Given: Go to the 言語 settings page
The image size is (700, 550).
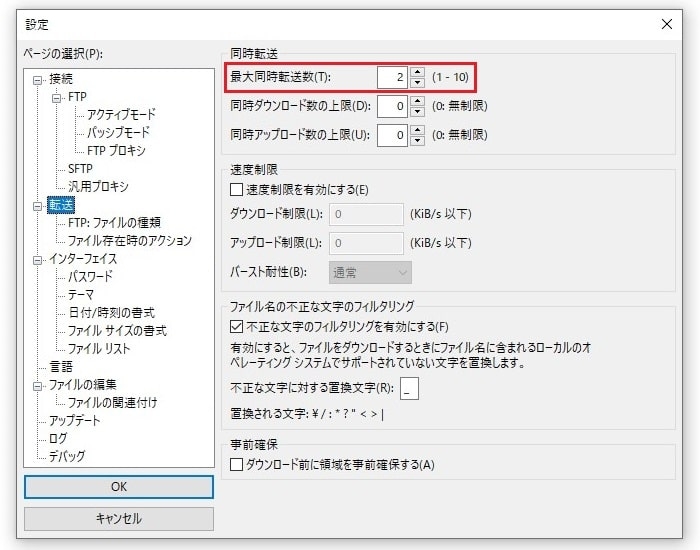Looking at the screenshot, I should 61,367.
